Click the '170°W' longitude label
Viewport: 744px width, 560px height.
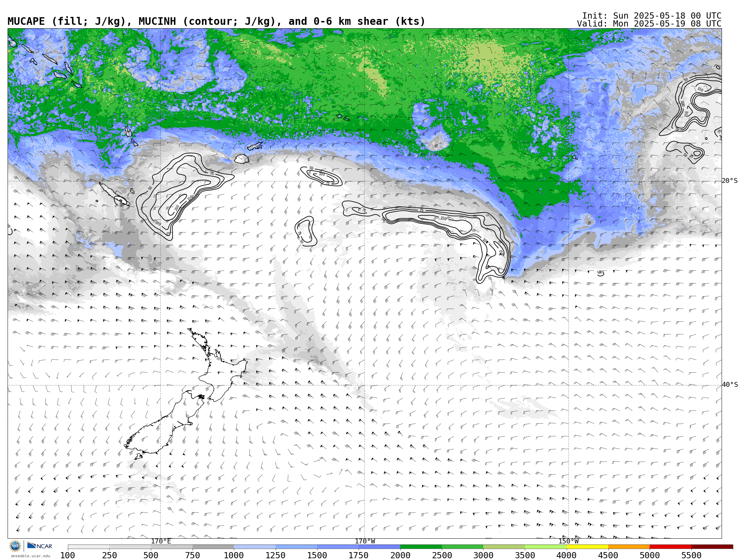click(365, 541)
